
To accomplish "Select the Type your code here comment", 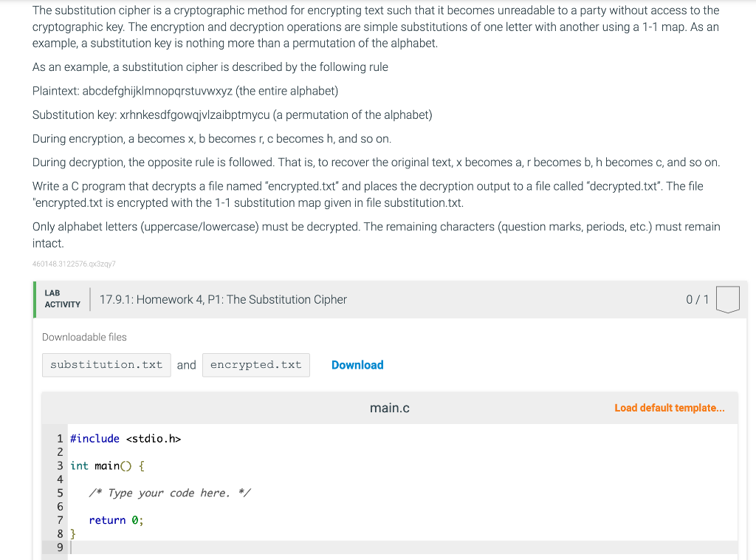I will pos(171,493).
